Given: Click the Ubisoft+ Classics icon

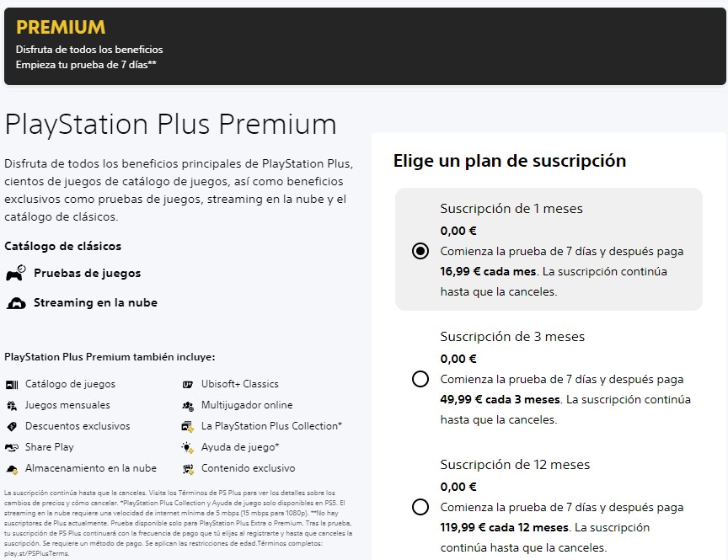Looking at the screenshot, I should (187, 384).
